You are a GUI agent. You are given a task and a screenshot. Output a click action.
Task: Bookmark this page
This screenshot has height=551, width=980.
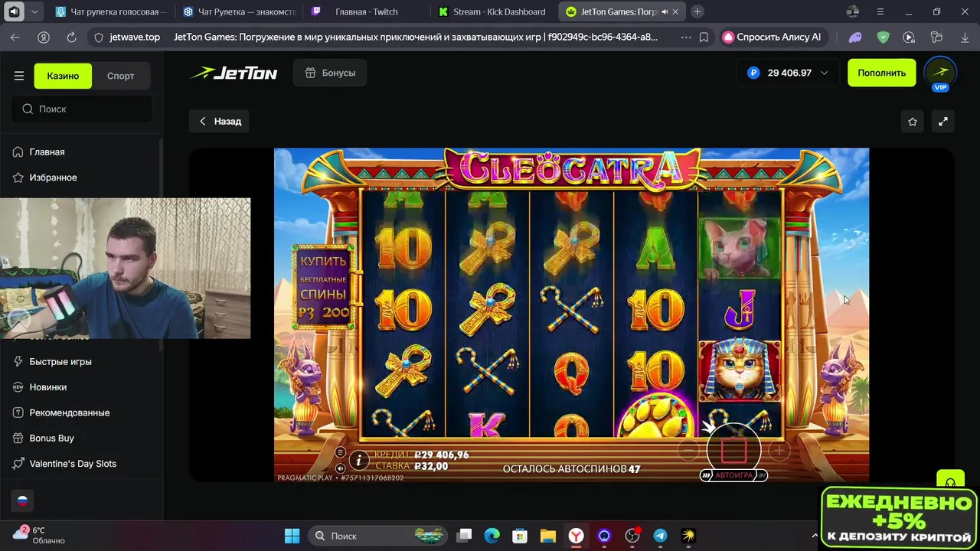tap(704, 37)
